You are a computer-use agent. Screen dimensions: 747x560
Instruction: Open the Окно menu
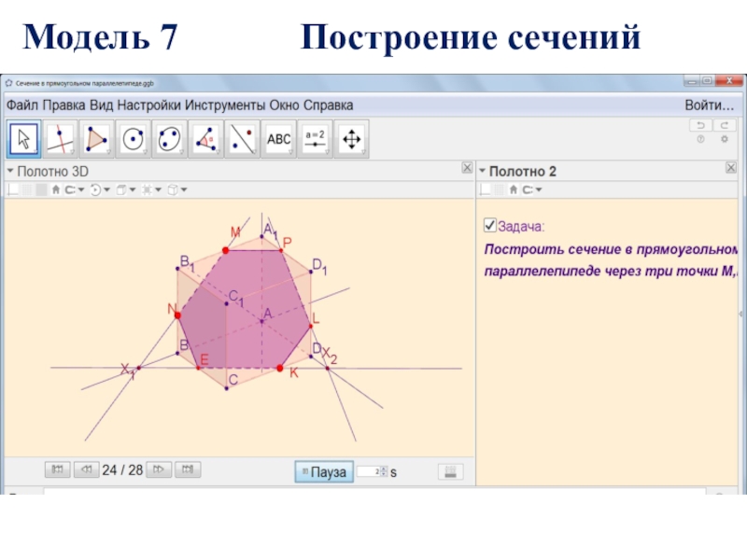pyautogui.click(x=285, y=105)
